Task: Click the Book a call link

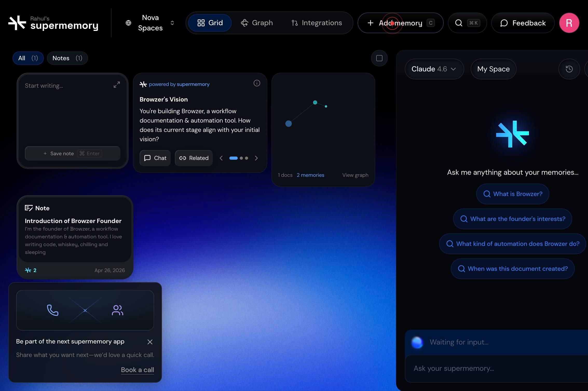Action: click(138, 370)
